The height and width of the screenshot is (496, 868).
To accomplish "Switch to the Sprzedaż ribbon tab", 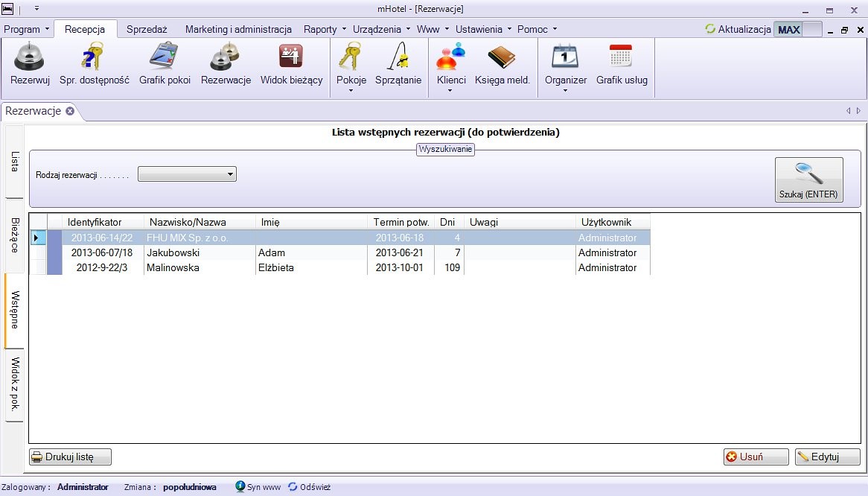I will (x=147, y=29).
